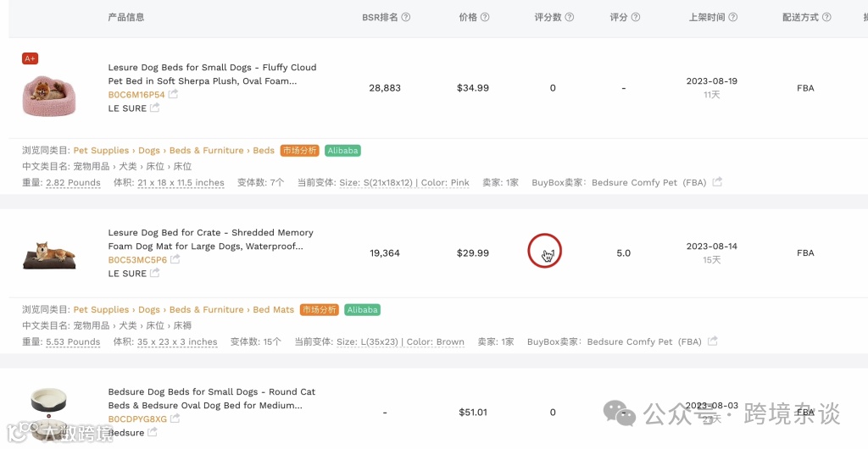Open the ASIN link B0C53MC5P6
This screenshot has width=868, height=449.
[137, 260]
